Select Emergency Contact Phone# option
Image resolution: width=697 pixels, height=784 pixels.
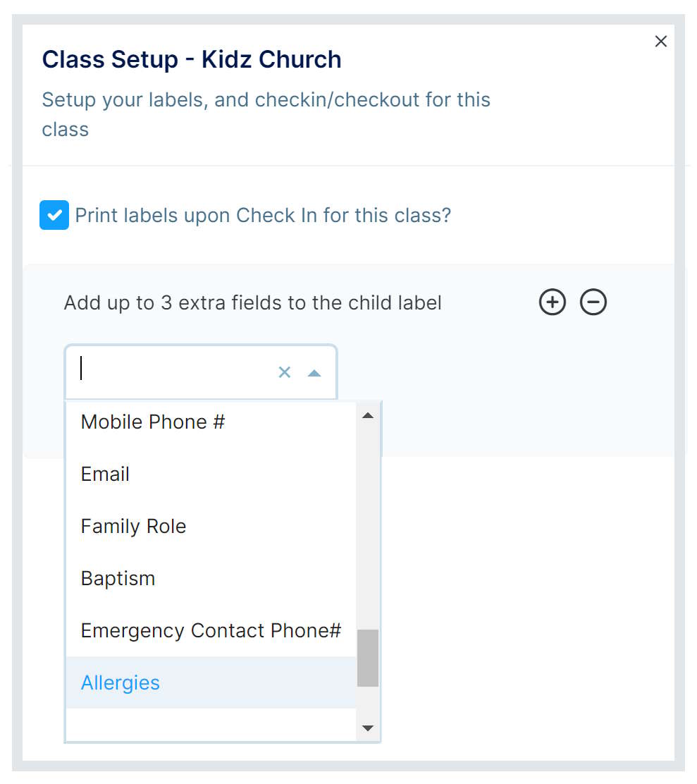(209, 630)
